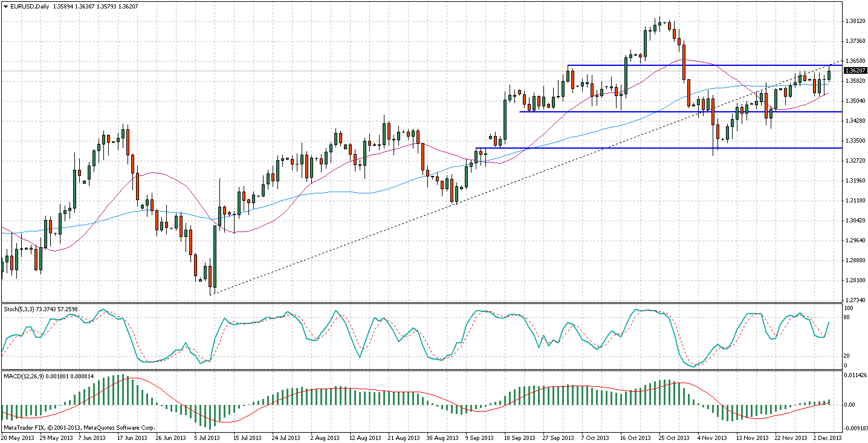Select the top blue horizontal resistance line
The height and width of the screenshot is (443, 868).
coord(695,65)
